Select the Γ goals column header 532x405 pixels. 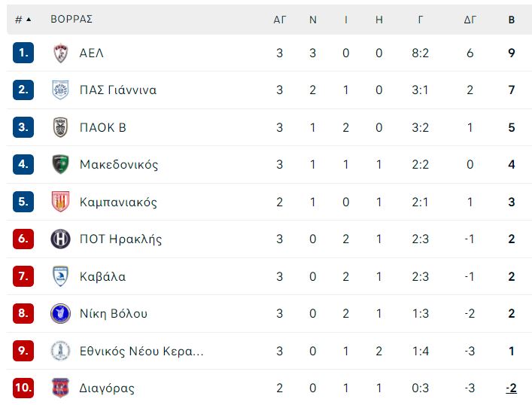coord(421,20)
